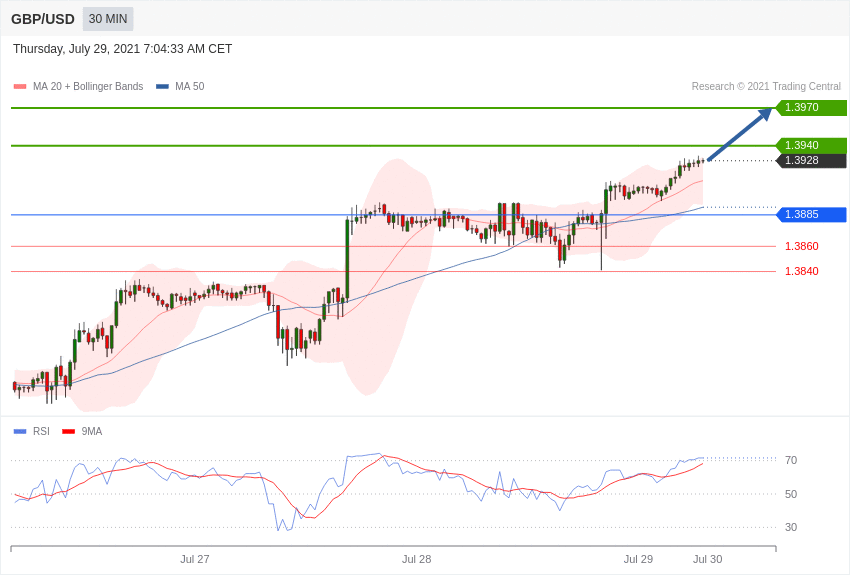Click the 9MA legend label
This screenshot has height=576, width=850.
92,432
